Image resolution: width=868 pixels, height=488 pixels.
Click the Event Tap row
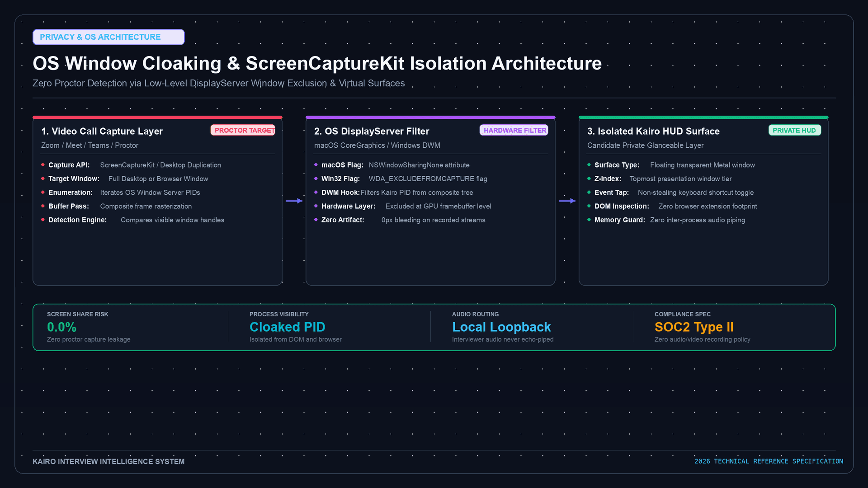click(670, 192)
